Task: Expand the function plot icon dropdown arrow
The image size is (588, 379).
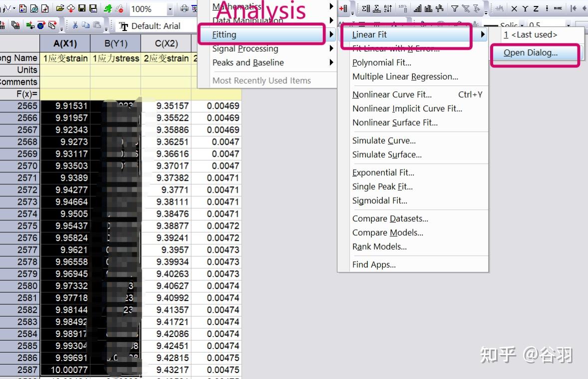Action: tap(14, 8)
